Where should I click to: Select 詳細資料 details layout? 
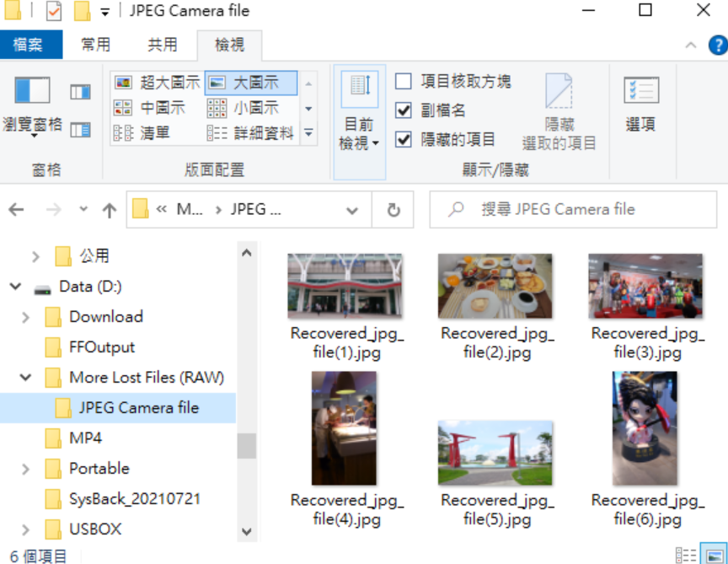click(x=250, y=133)
